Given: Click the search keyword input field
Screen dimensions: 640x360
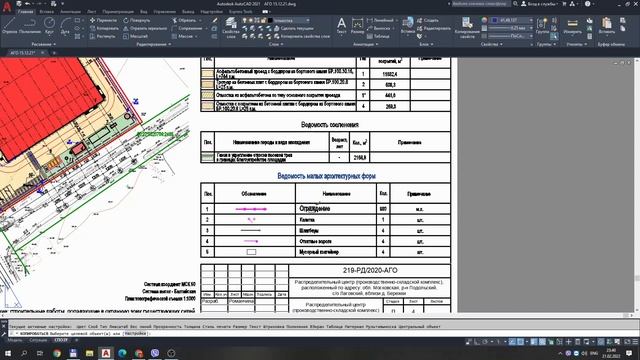Looking at the screenshot, I should point(480,4).
